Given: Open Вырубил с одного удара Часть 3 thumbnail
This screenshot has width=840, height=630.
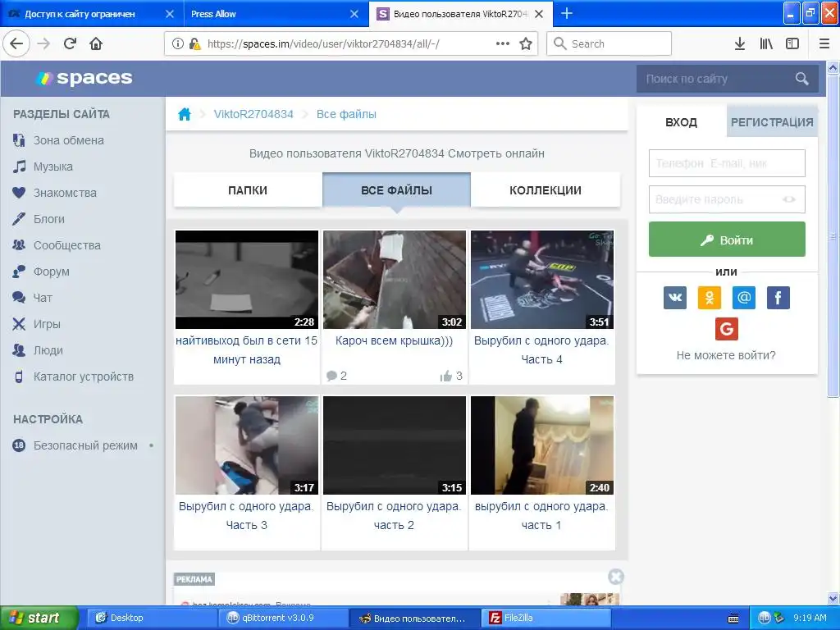Looking at the screenshot, I should [x=247, y=445].
